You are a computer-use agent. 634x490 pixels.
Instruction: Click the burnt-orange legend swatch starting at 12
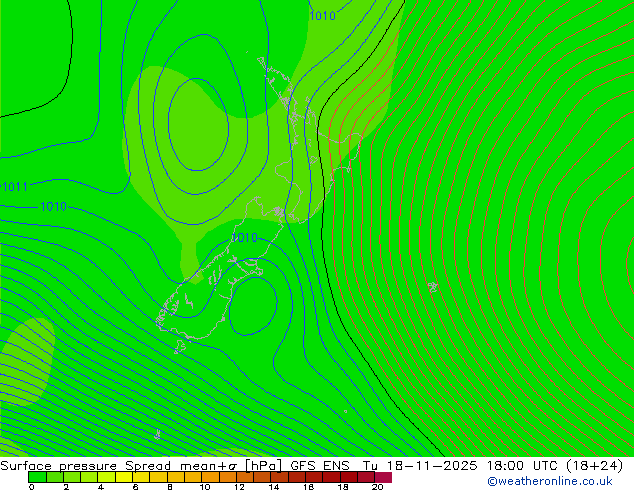pyautogui.click(x=245, y=477)
